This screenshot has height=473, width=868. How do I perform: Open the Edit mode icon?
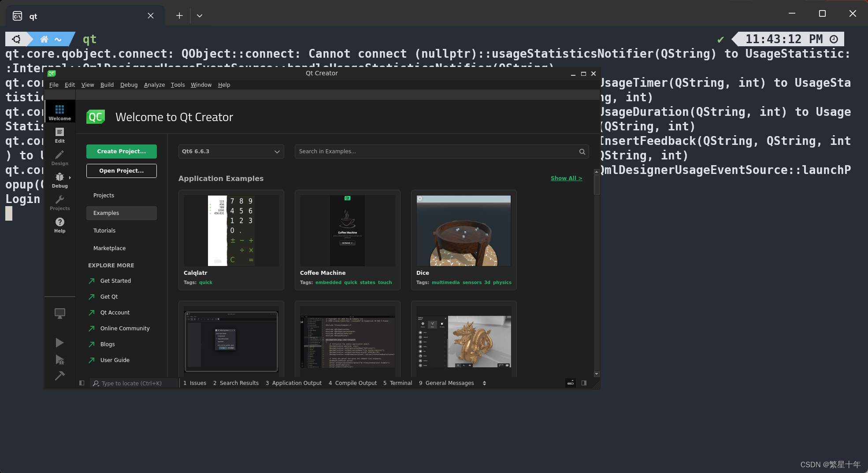pyautogui.click(x=60, y=135)
